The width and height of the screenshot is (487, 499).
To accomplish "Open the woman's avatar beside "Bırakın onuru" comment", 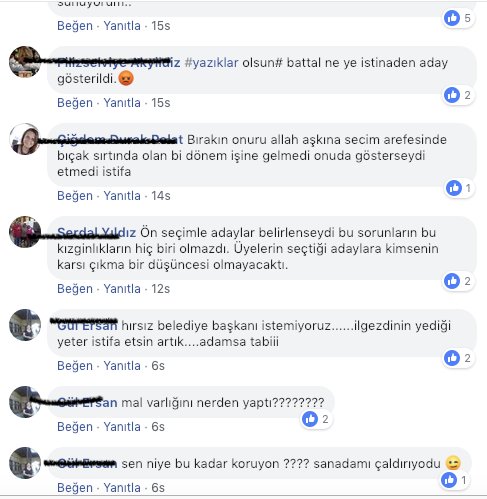I will (x=25, y=139).
